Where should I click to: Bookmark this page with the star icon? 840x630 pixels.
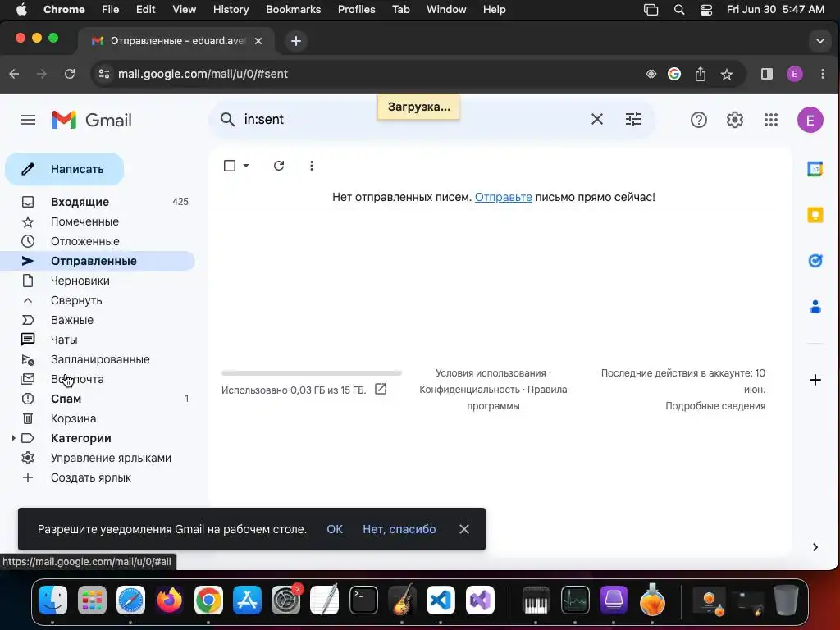click(x=727, y=74)
